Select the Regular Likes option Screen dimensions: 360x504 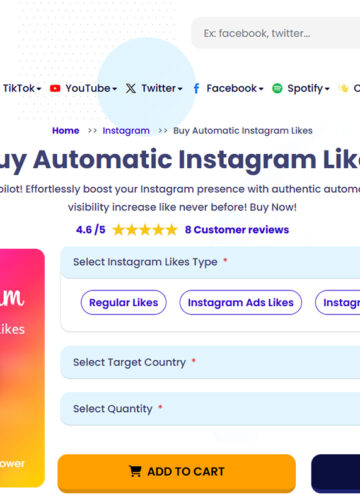tap(124, 302)
